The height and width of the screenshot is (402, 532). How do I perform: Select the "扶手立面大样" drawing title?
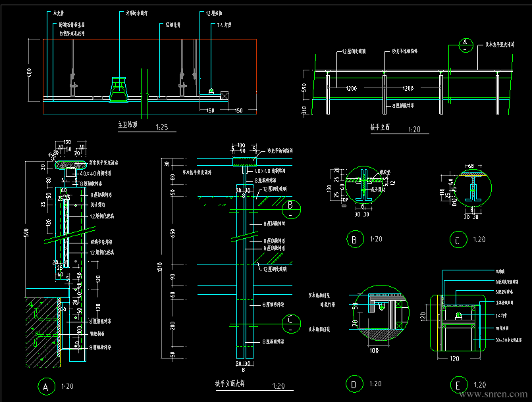pos(230,384)
